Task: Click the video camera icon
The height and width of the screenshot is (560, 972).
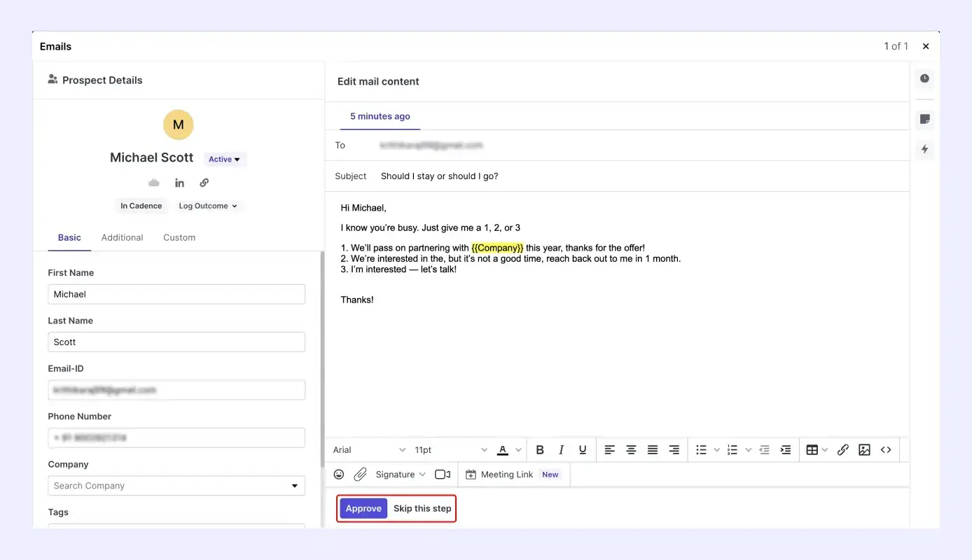Action: click(443, 475)
